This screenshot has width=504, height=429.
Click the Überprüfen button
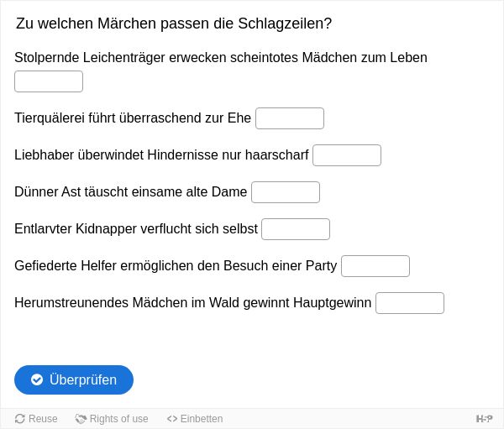tap(74, 379)
